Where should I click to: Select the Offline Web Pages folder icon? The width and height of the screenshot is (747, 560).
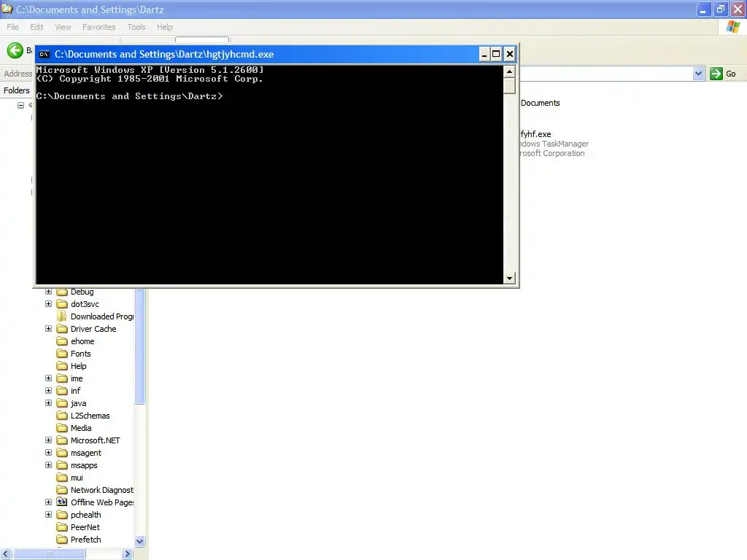click(62, 502)
